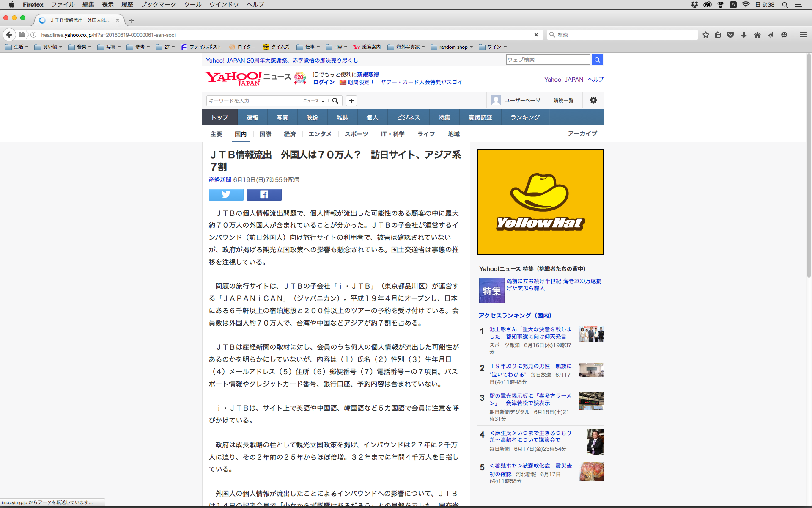
Task: Go to Firefox home icon
Action: pos(757,35)
